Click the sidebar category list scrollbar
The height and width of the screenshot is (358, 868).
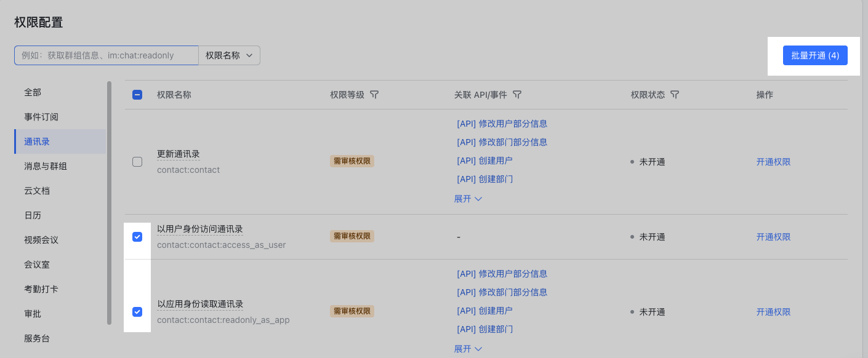pyautogui.click(x=110, y=203)
